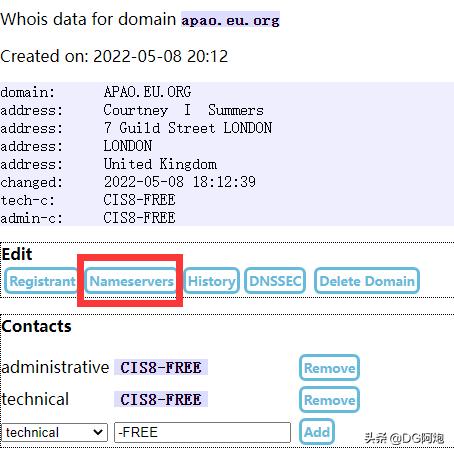The image size is (454, 454).
Task: Click the Add contact button
Action: tap(317, 432)
